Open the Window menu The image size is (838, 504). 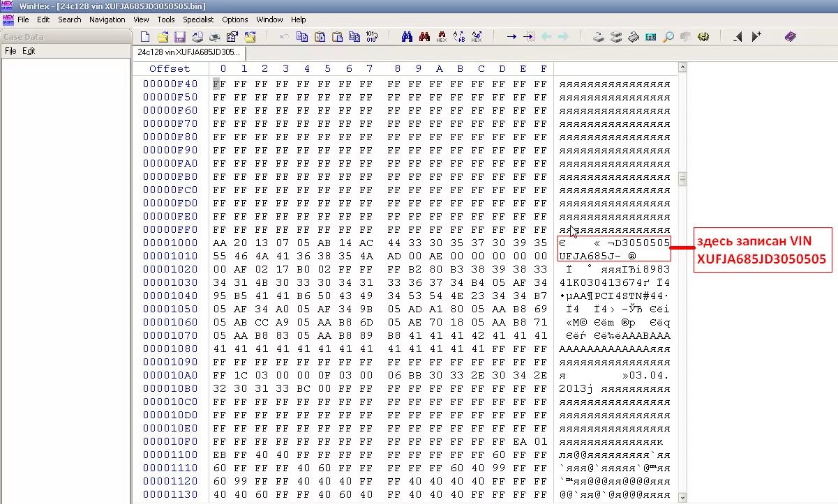(269, 20)
